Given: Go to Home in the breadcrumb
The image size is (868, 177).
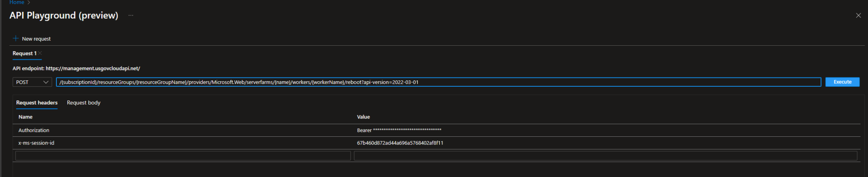Looking at the screenshot, I should [x=17, y=3].
